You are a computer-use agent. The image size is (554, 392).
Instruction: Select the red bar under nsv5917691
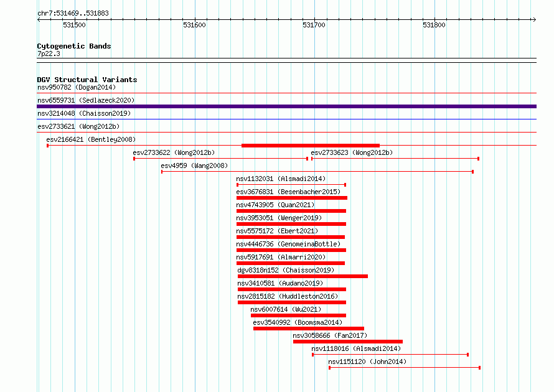[291, 263]
